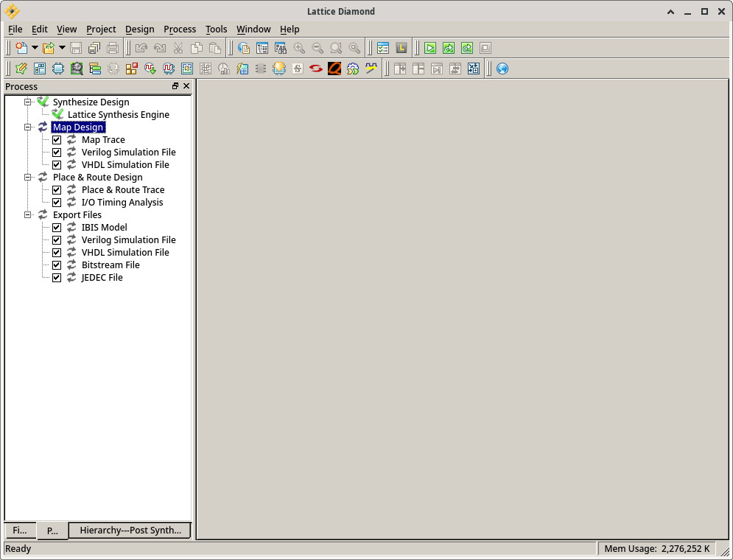The image size is (733, 560).
Task: Uncheck I/O Timing Analysis checkbox
Action: (x=57, y=203)
